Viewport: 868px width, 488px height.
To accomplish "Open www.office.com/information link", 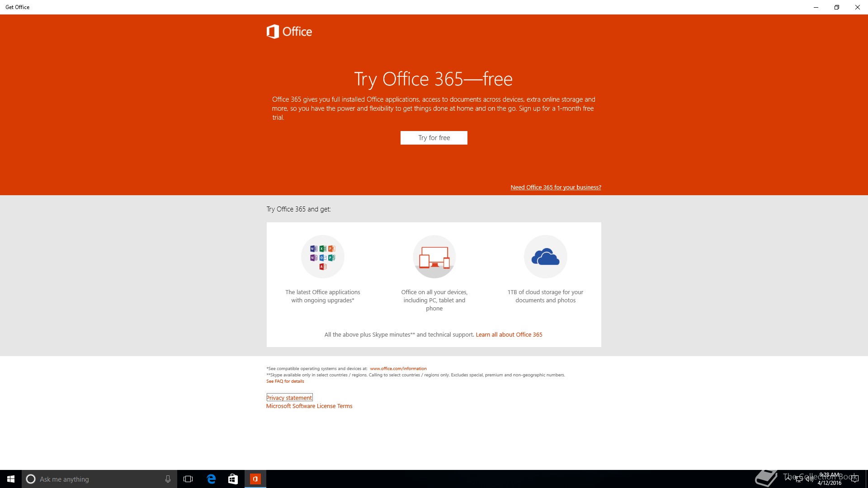I will click(x=398, y=369).
